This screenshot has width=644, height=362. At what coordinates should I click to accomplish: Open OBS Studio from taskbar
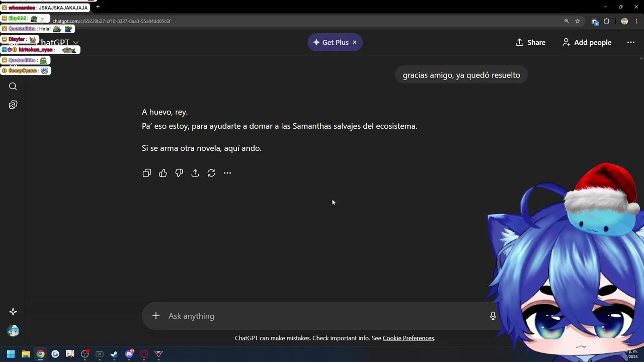[85, 354]
